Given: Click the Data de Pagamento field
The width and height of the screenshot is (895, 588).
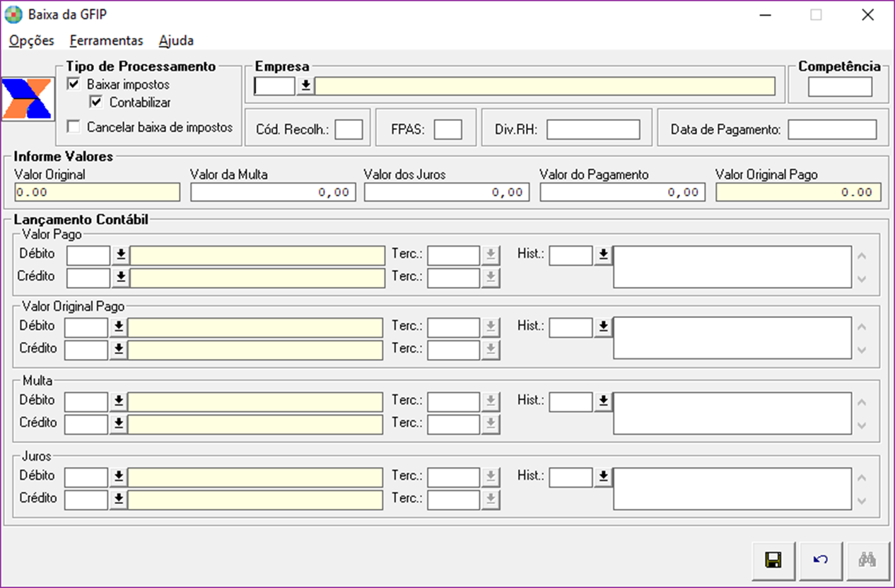Looking at the screenshot, I should coord(832,130).
